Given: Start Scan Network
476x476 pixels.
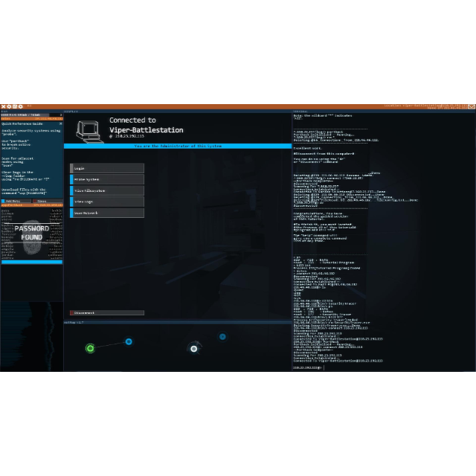Looking at the screenshot, I should pos(106,213).
